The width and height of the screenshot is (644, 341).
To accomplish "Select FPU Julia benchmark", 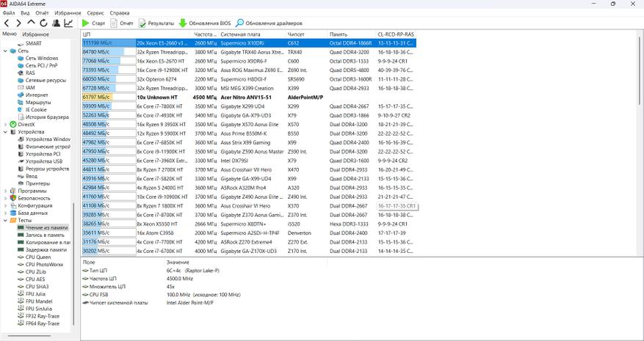I will [35, 294].
